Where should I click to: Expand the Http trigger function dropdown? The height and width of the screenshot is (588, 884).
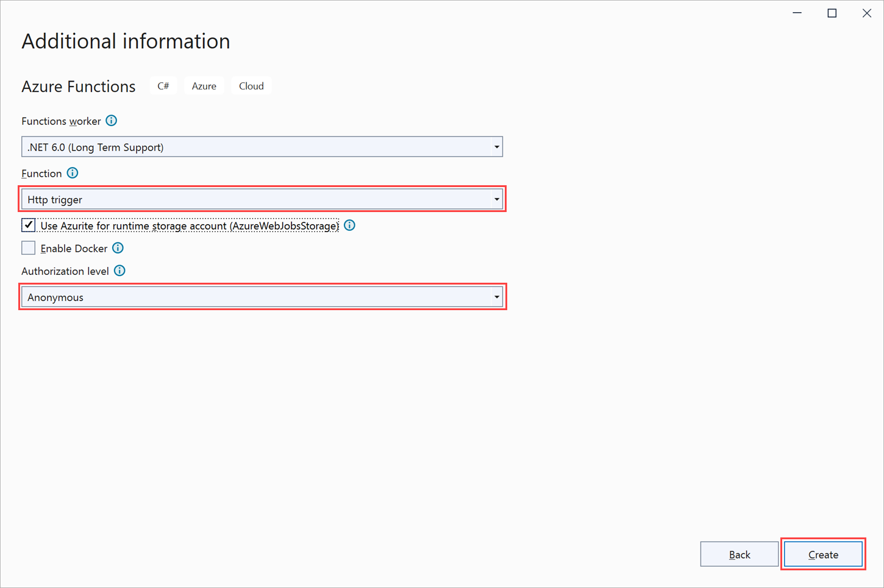point(262,199)
